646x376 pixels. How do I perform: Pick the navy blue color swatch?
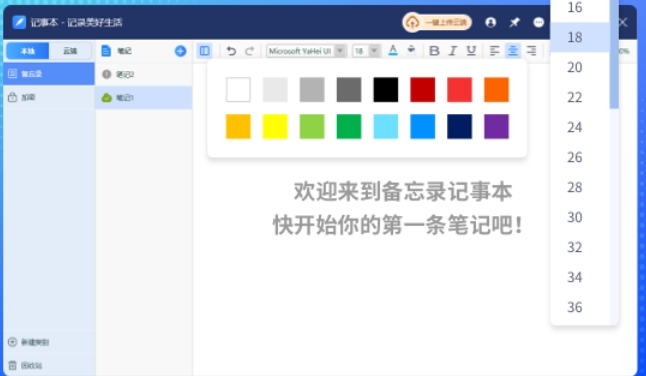pyautogui.click(x=459, y=126)
